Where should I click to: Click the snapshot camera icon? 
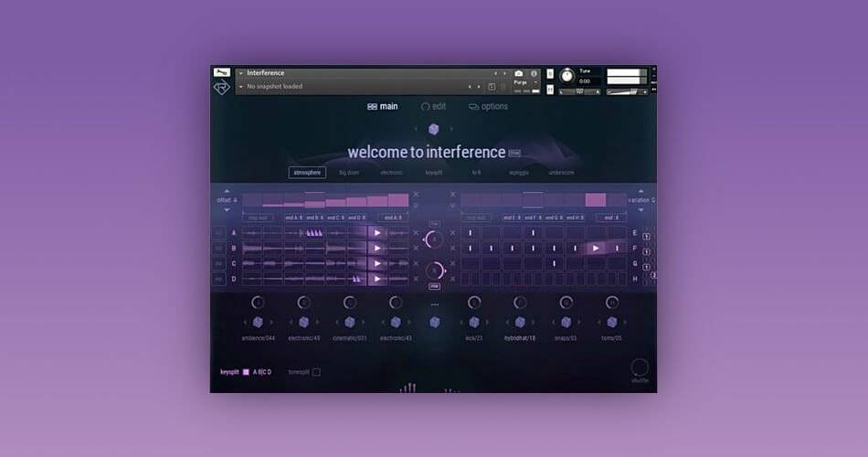(x=519, y=73)
